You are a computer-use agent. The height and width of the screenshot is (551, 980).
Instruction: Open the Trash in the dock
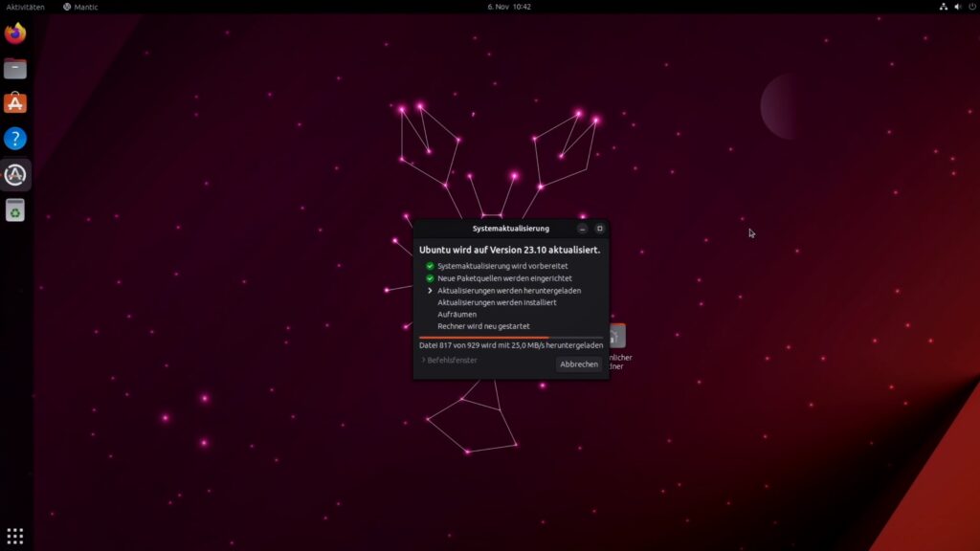pyautogui.click(x=15, y=210)
